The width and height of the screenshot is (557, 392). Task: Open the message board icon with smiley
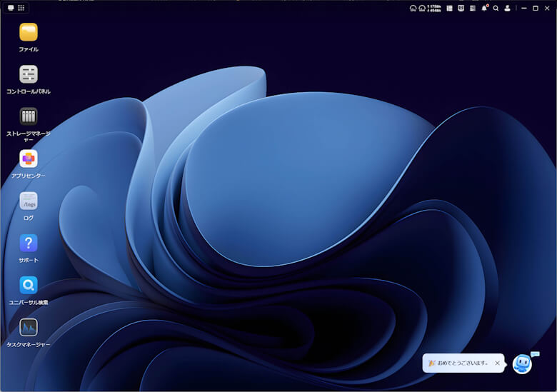461,8
